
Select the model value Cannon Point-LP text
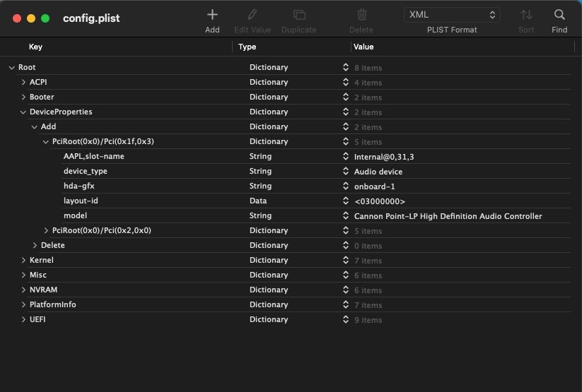pos(448,216)
